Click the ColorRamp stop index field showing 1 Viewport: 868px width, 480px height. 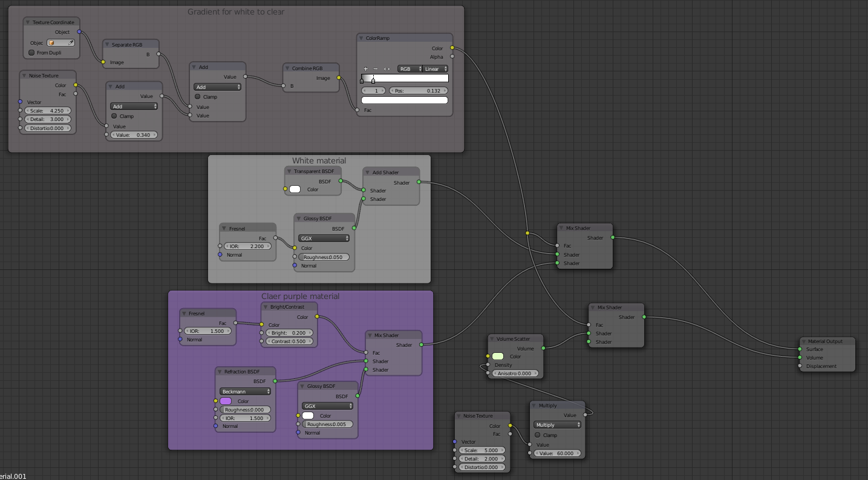[374, 91]
